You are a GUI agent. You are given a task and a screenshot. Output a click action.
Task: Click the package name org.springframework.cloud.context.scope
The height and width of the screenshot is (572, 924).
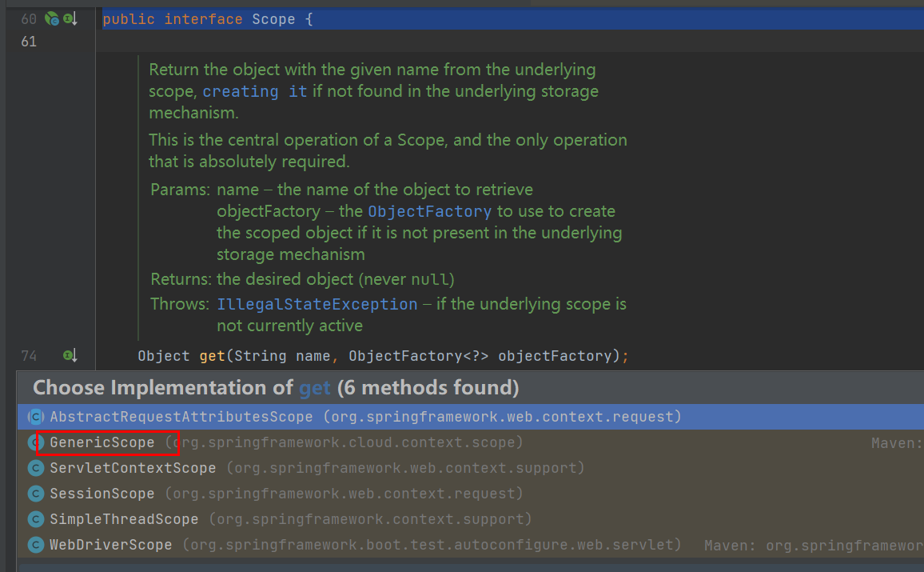click(345, 442)
